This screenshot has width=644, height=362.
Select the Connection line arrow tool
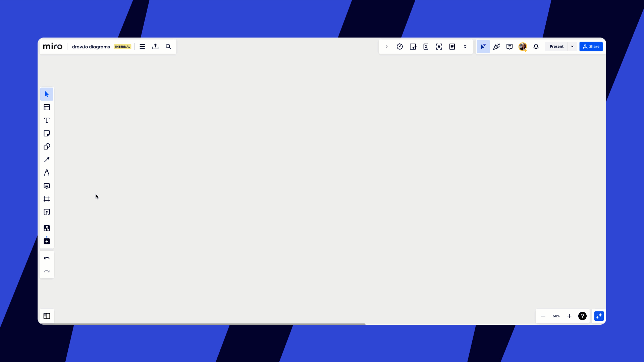click(x=47, y=160)
